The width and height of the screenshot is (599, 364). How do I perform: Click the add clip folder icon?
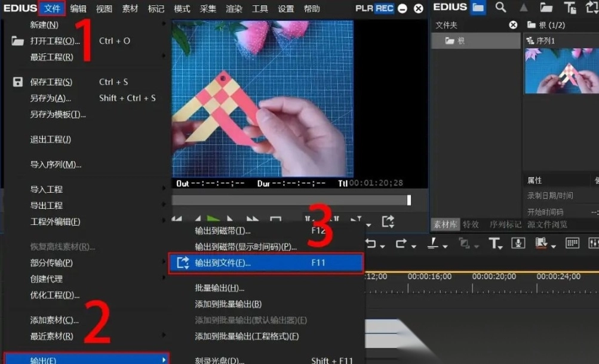coord(546,8)
